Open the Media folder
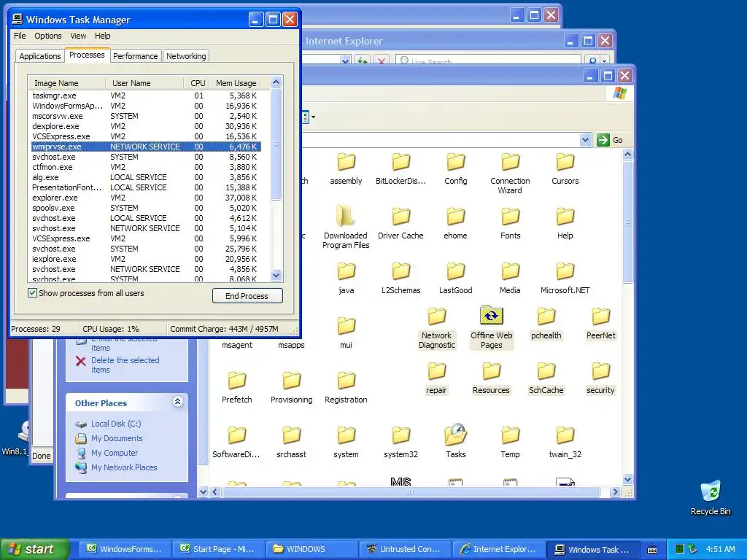 pyautogui.click(x=510, y=278)
